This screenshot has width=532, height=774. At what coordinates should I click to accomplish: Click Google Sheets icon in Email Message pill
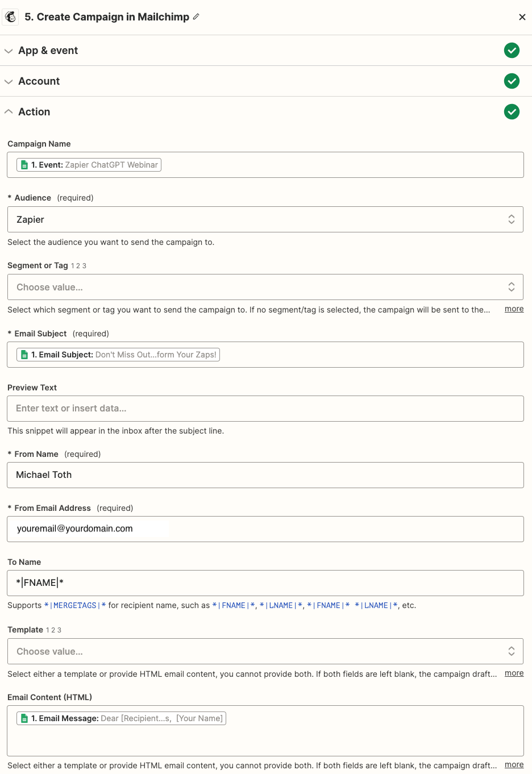pos(24,718)
